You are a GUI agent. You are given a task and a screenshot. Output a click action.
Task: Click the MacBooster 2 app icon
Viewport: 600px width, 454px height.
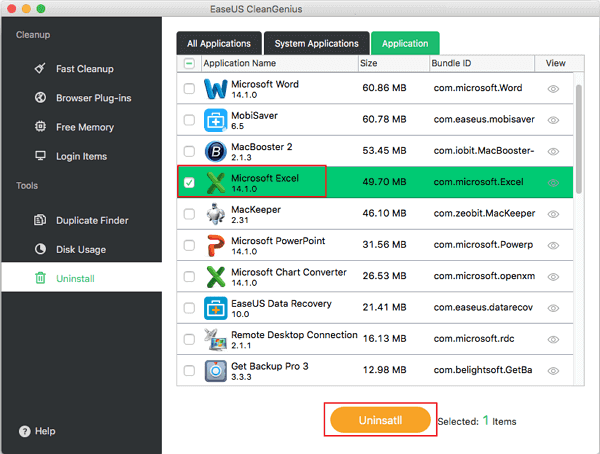point(216,152)
